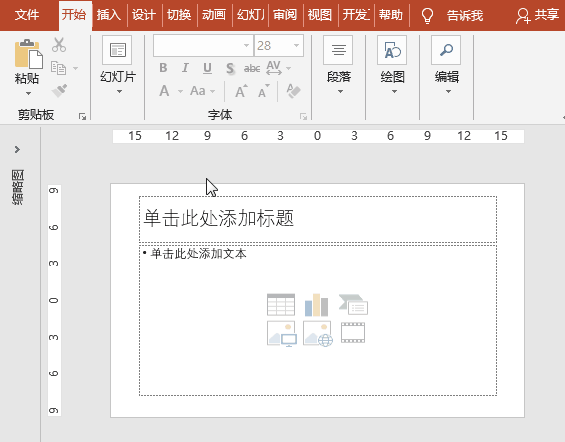This screenshot has width=565, height=442.
Task: Click the Cut scissors icon
Action: [59, 45]
